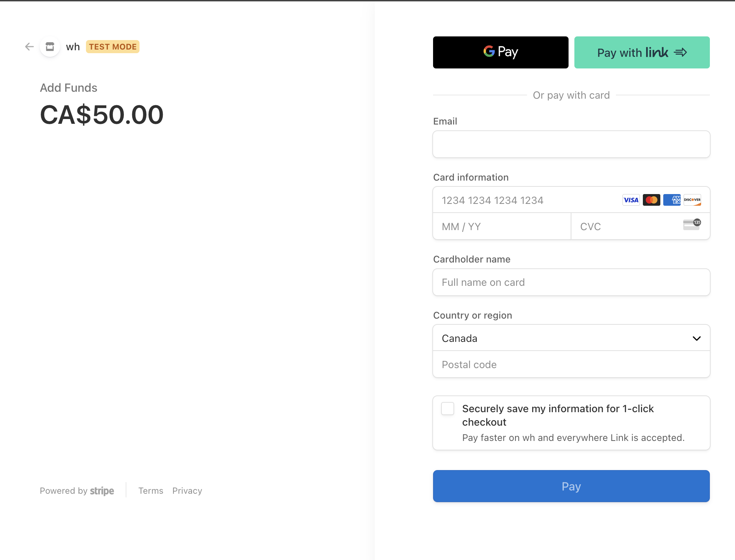
Task: Click the CVC hint card icon
Action: (x=692, y=225)
